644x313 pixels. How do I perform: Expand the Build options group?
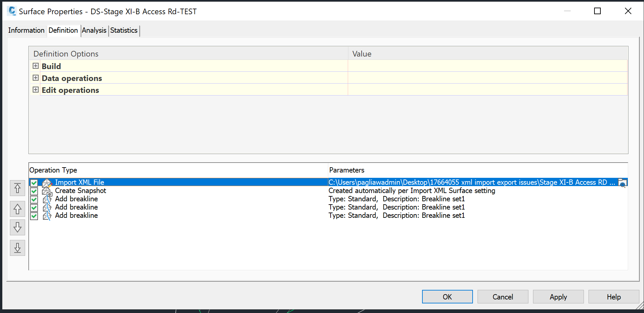(36, 66)
